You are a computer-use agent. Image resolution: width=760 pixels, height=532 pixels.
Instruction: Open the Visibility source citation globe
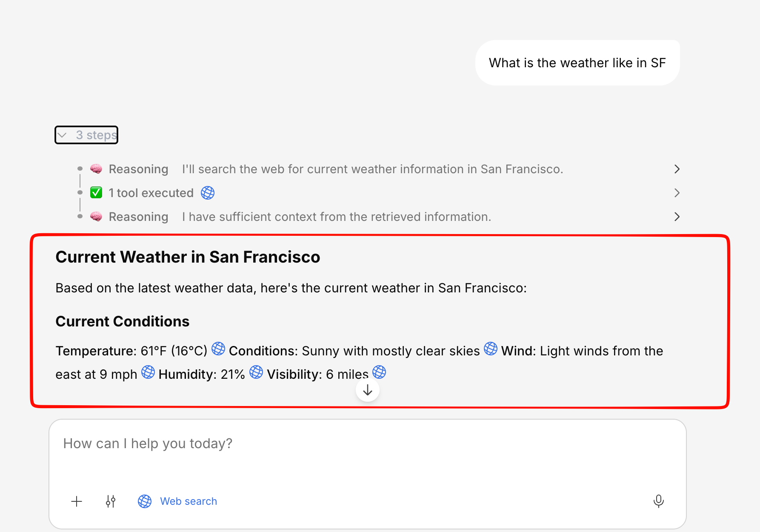point(379,372)
